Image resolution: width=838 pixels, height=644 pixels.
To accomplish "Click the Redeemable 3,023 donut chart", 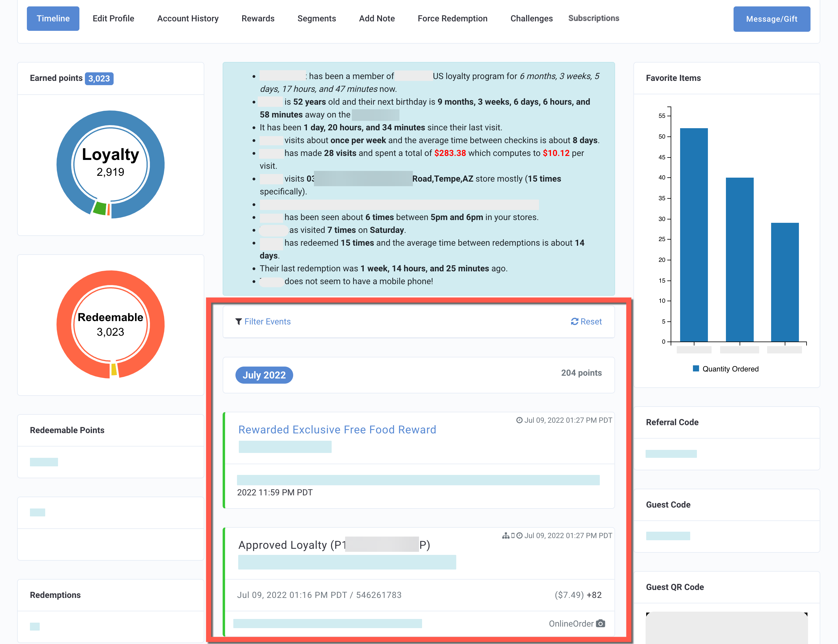I will point(111,325).
